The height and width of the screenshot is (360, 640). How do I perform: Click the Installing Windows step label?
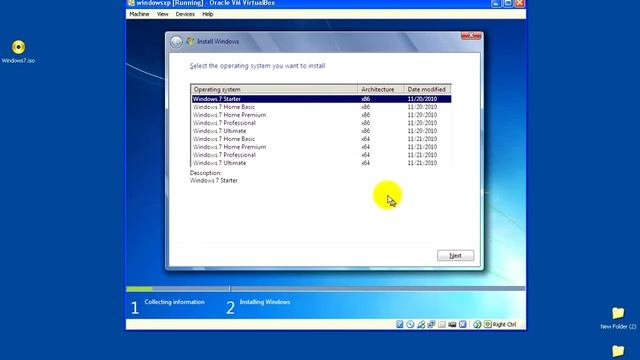tap(265, 302)
